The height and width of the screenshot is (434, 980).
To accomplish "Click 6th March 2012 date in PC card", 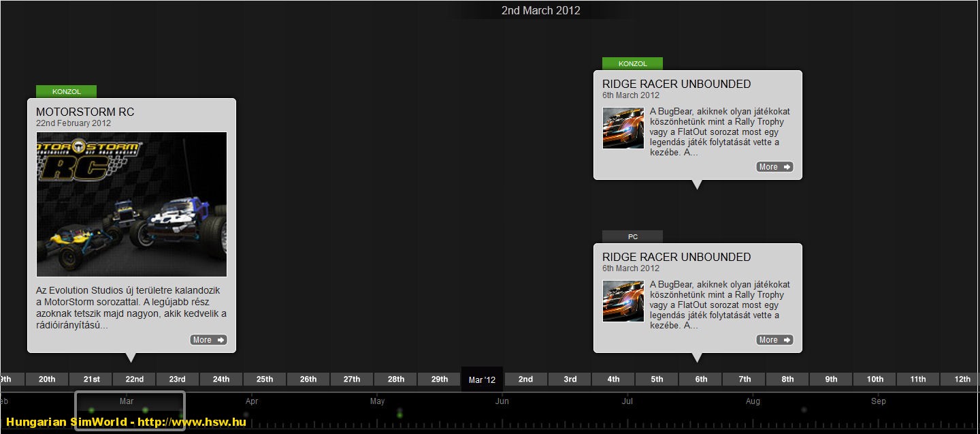I will (631, 268).
